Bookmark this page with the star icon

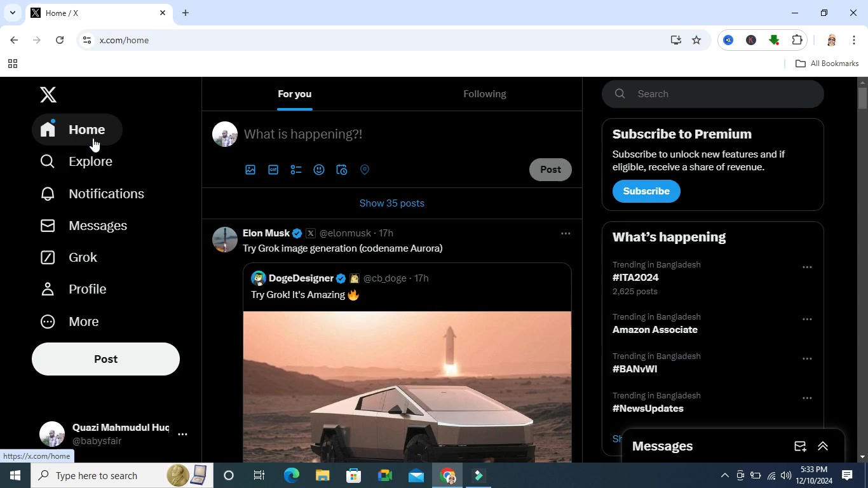[x=696, y=40]
